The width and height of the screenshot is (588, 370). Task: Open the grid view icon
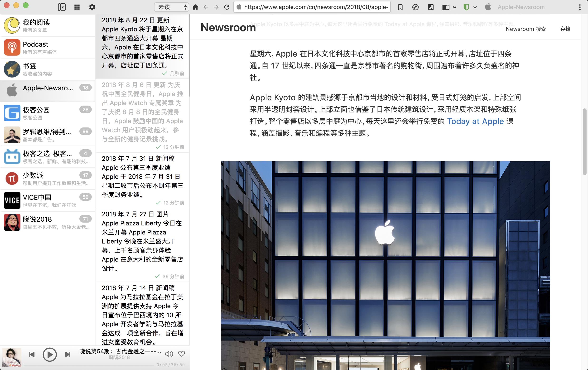coord(77,7)
